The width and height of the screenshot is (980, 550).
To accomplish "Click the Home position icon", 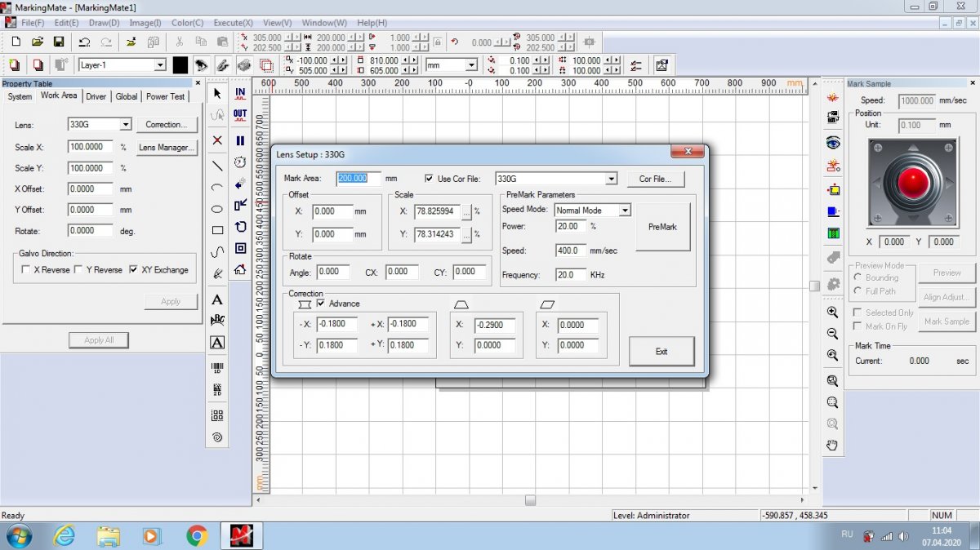I will tap(240, 269).
